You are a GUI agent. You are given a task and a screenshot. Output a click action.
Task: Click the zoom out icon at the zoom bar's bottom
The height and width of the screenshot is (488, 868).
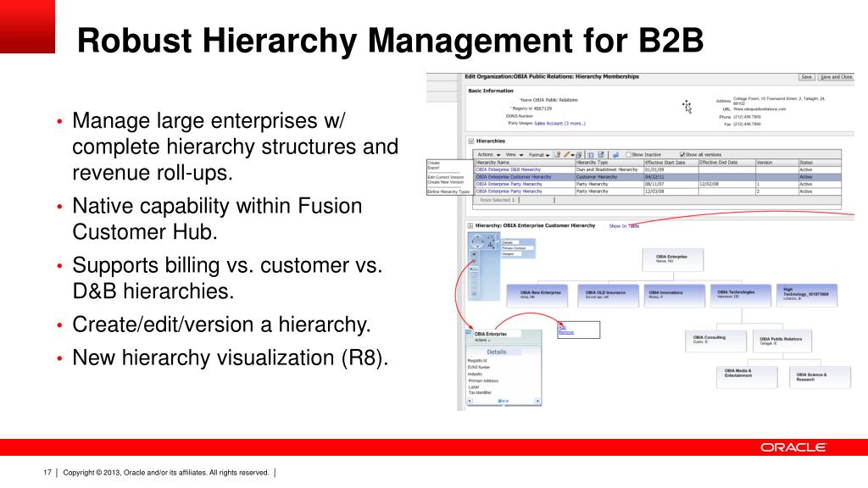(x=474, y=294)
